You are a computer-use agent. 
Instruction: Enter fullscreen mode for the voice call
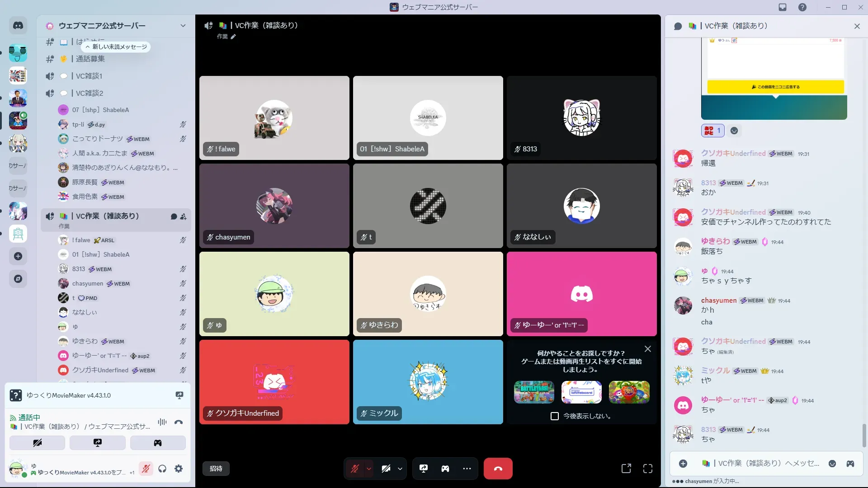[x=648, y=469]
